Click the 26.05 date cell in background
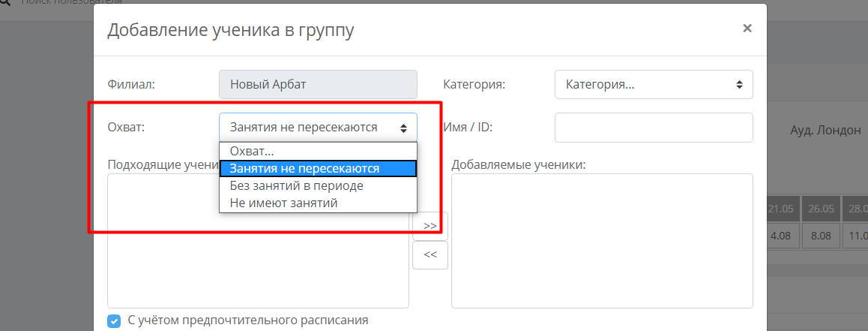868x331 pixels. (821, 209)
